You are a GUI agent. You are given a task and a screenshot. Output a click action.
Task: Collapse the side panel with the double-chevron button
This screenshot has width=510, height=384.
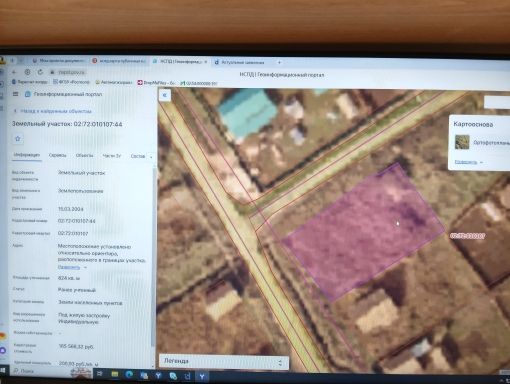click(165, 95)
